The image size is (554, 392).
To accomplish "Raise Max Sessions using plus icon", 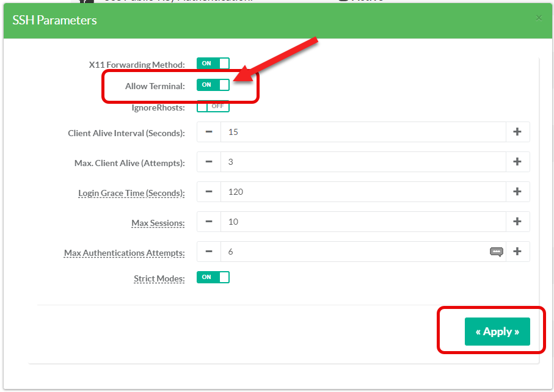I will (x=517, y=222).
